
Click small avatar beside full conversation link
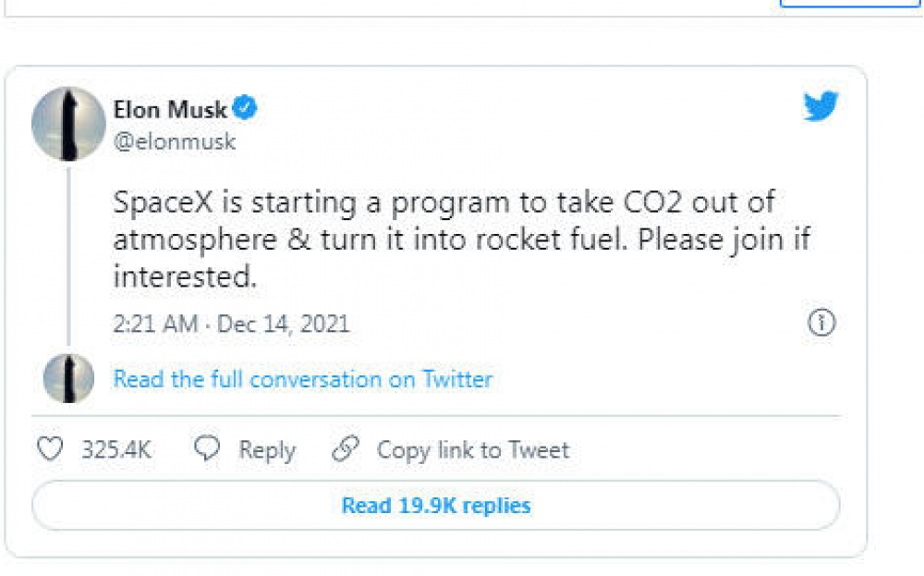coord(68,379)
